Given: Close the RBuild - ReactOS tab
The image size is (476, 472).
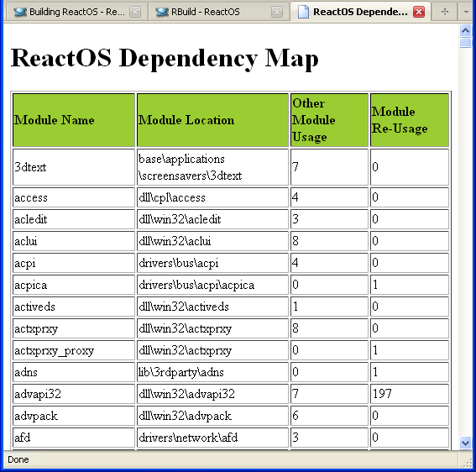Looking at the screenshot, I should coord(277,12).
